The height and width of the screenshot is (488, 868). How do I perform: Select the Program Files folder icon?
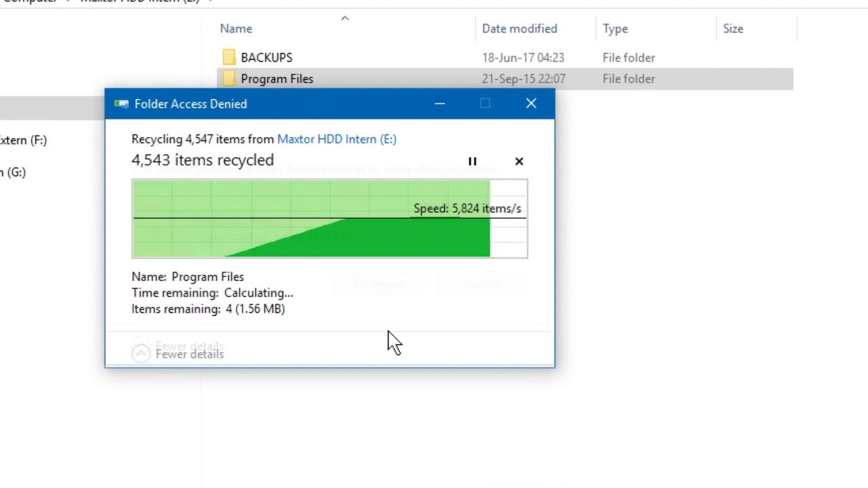click(229, 79)
